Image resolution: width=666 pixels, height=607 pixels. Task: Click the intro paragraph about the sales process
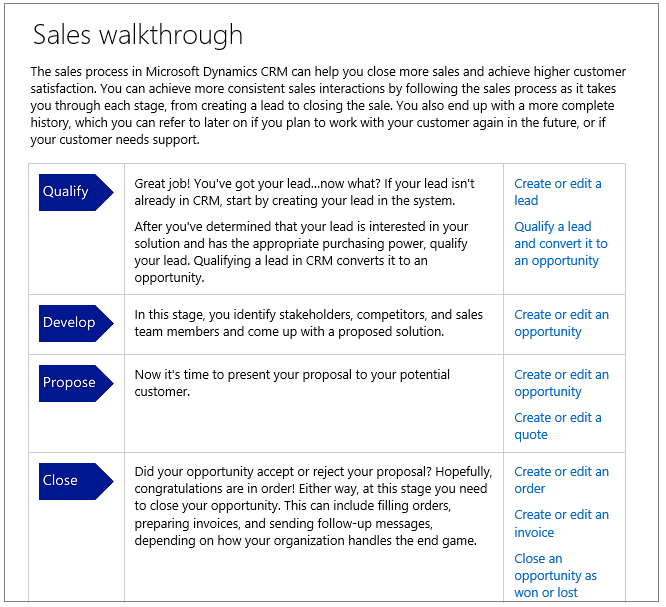click(x=328, y=106)
